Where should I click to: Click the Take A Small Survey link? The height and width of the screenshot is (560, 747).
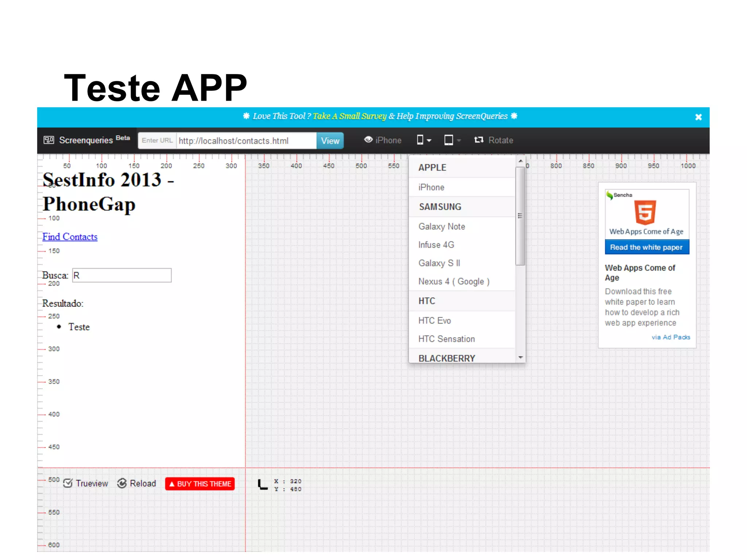[349, 116]
